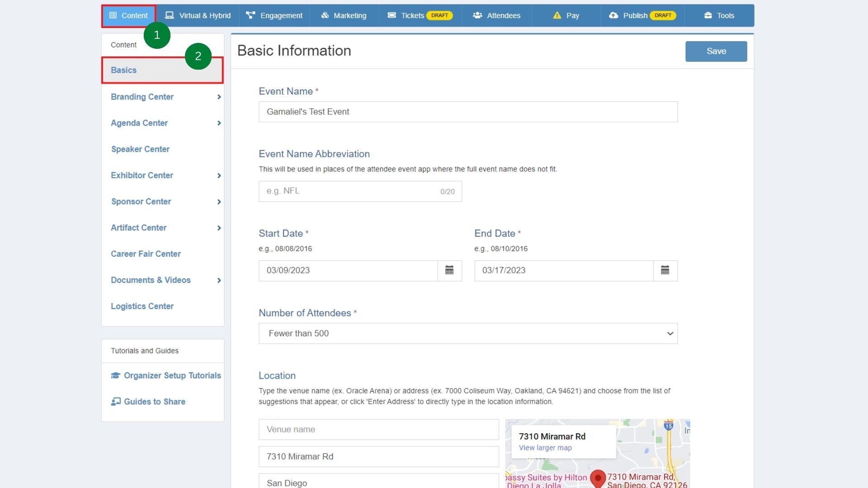Screen dimensions: 868x488
Task: Focus the Event Name Abbreviation field
Action: click(x=360, y=191)
